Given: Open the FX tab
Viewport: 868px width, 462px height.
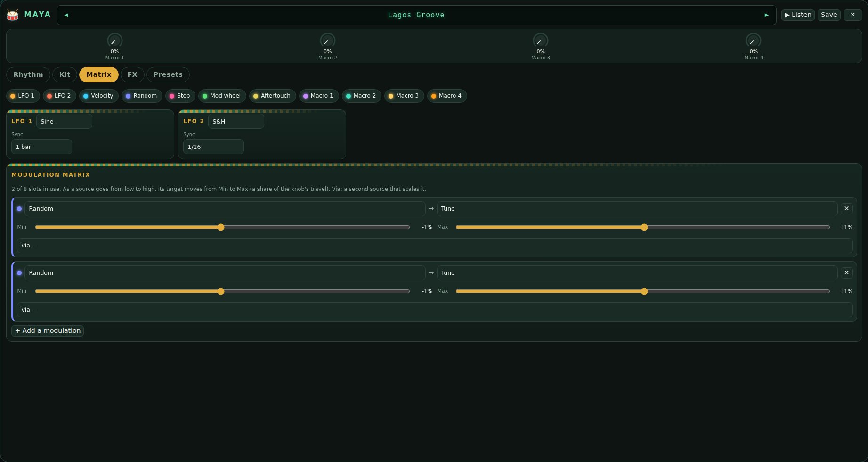Looking at the screenshot, I should (132, 74).
